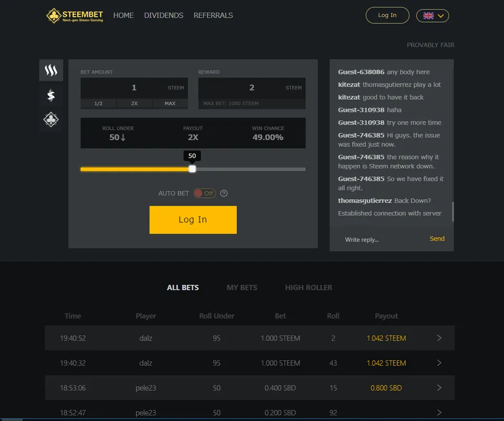Click the Bet column header
The image size is (504, 421).
pyautogui.click(x=280, y=316)
